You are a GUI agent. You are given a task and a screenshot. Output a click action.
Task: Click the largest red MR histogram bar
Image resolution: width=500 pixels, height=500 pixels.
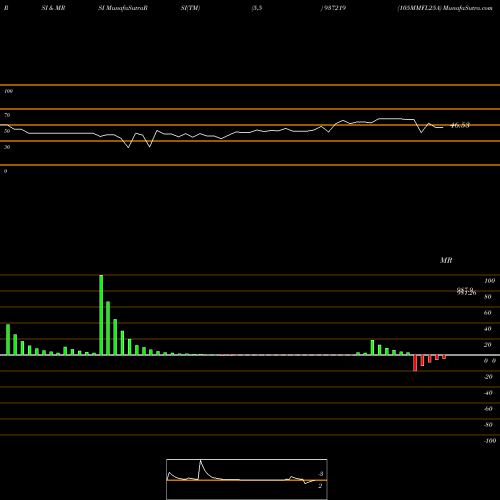coord(415,363)
